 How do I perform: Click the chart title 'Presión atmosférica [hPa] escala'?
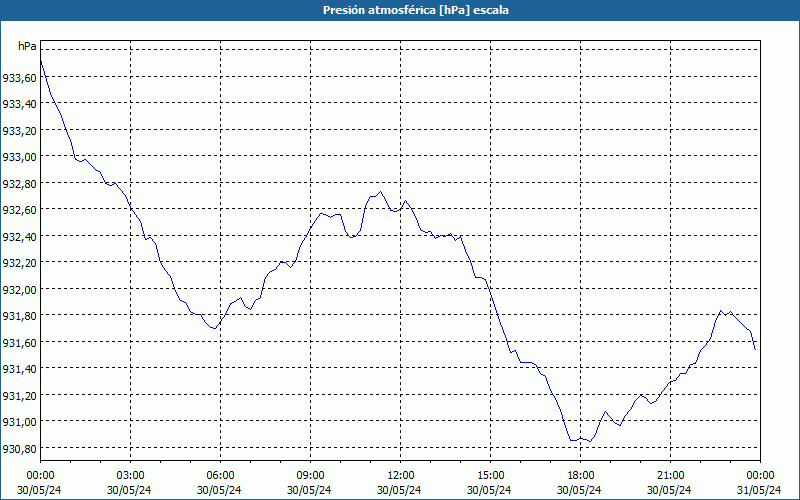[416, 10]
